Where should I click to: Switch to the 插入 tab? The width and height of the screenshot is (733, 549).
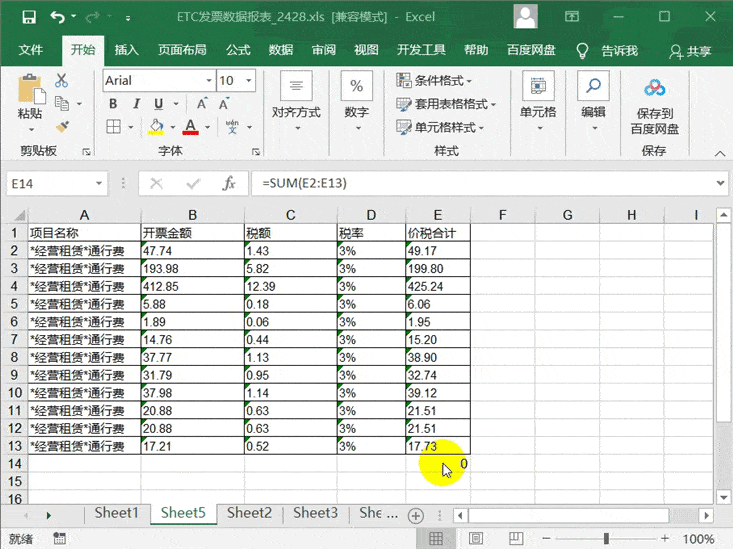pyautogui.click(x=127, y=50)
